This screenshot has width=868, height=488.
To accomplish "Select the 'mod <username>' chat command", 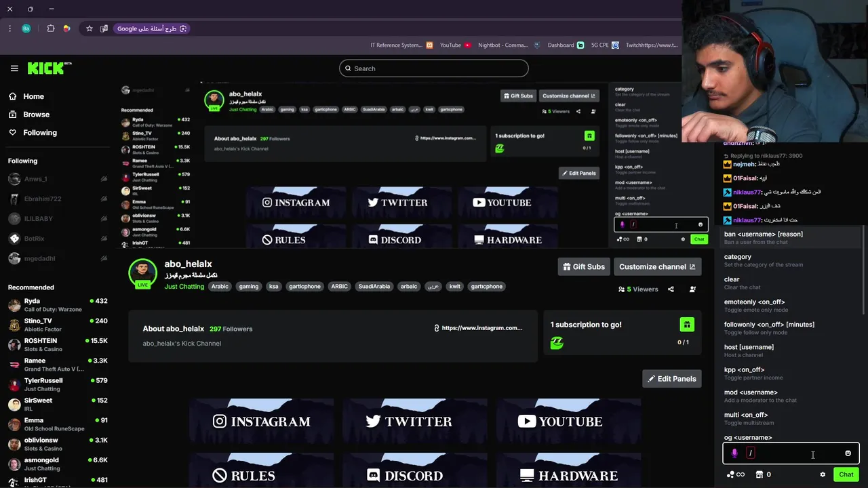I will click(x=789, y=396).
